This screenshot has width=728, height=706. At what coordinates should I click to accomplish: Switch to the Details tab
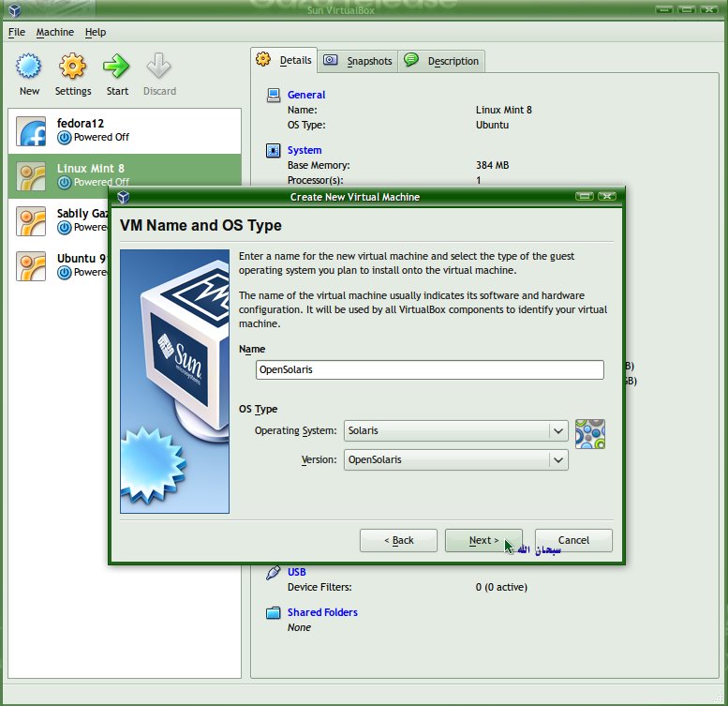point(284,60)
